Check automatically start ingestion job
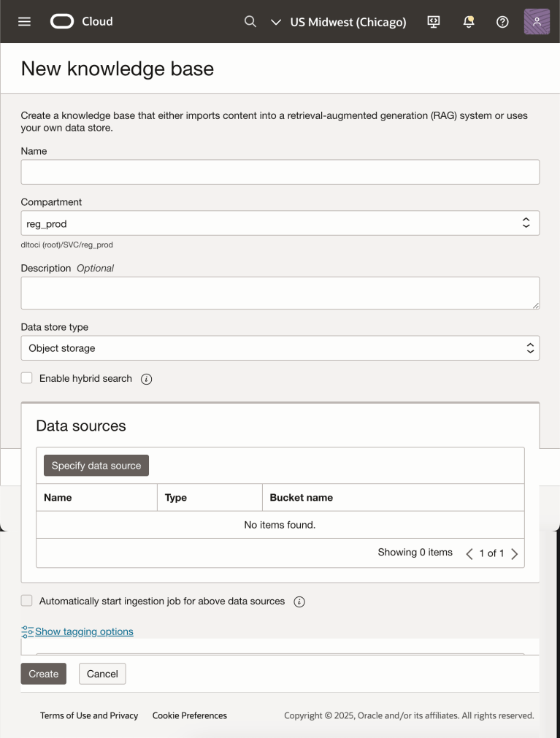 (26, 600)
